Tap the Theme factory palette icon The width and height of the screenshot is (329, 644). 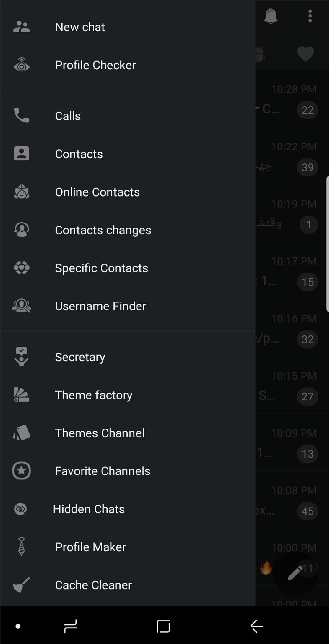tap(22, 395)
